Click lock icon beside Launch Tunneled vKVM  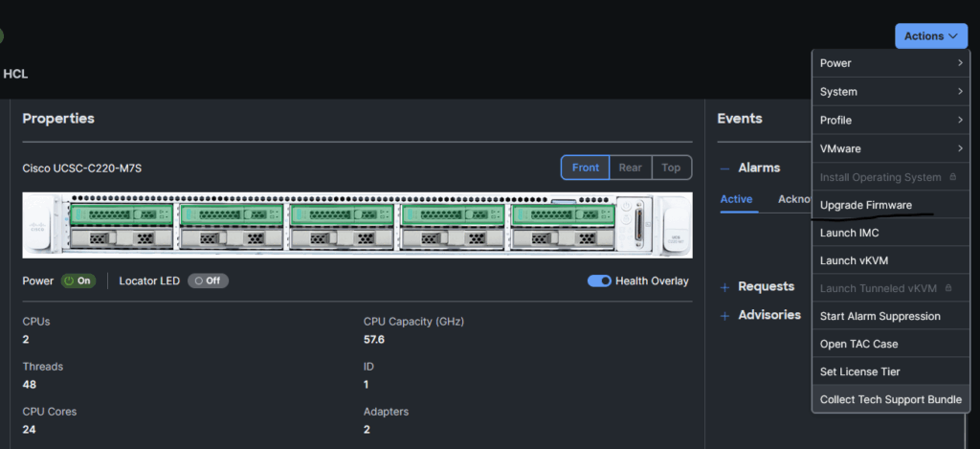(948, 288)
